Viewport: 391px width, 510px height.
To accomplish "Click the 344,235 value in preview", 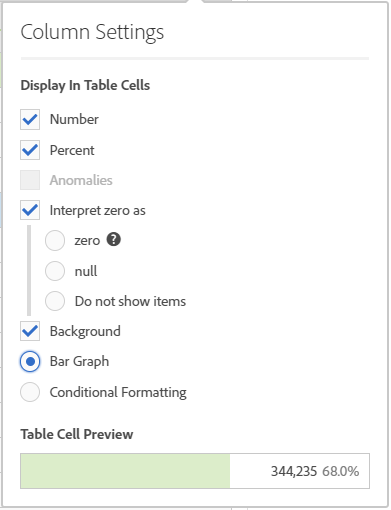I will pos(294,471).
